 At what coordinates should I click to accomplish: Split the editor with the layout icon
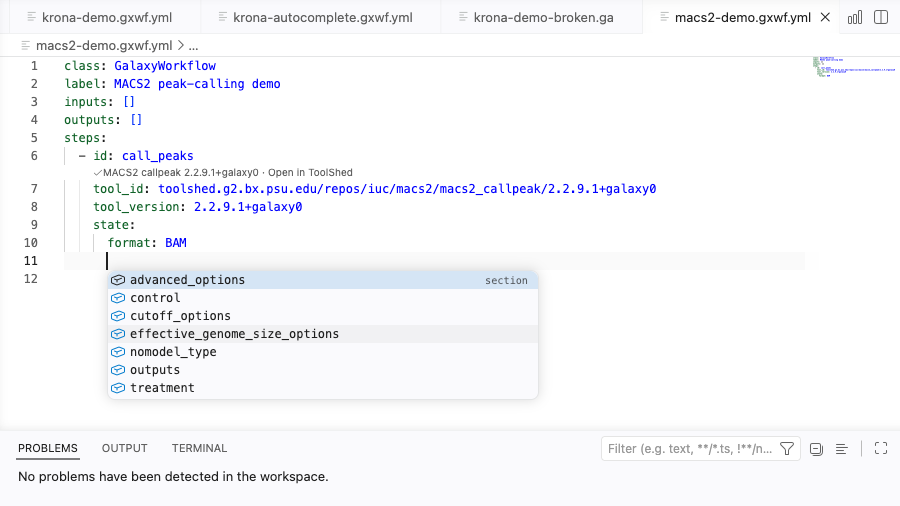(881, 17)
